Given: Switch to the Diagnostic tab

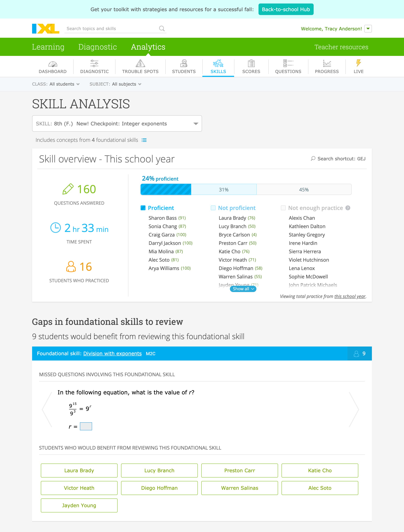Looking at the screenshot, I should pyautogui.click(x=97, y=47).
